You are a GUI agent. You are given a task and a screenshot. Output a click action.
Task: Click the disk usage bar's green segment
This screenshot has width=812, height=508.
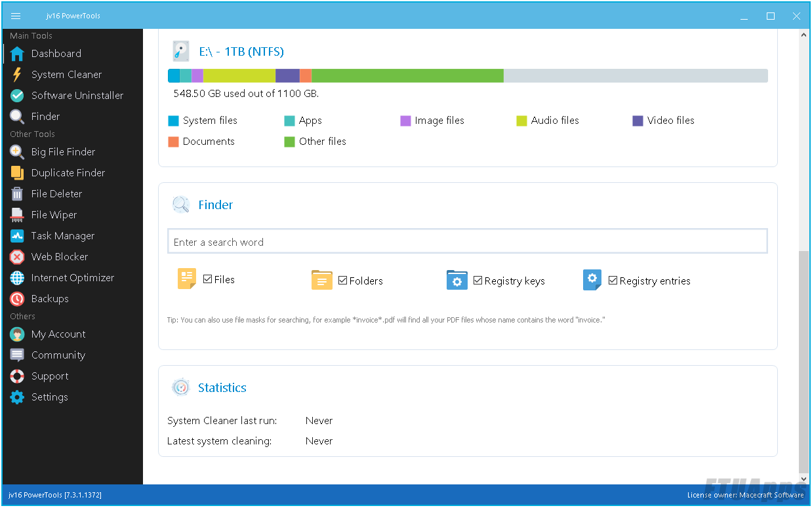[x=407, y=76]
